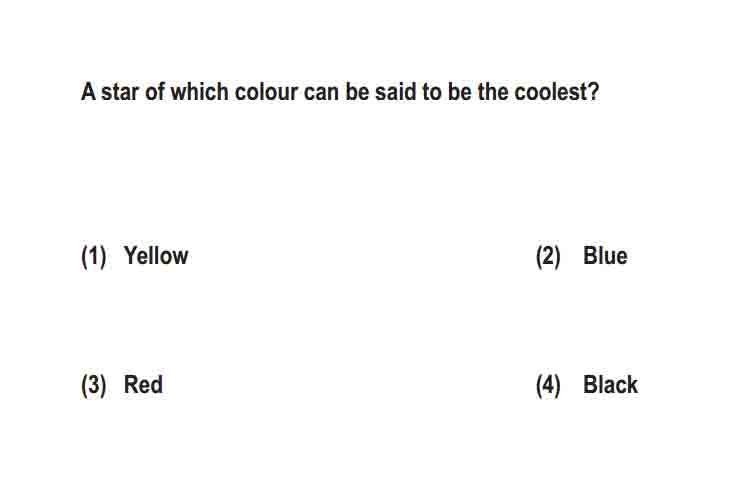This screenshot has width=750, height=500.
Task: Click the leading 'A' of the question
Action: [x=88, y=92]
